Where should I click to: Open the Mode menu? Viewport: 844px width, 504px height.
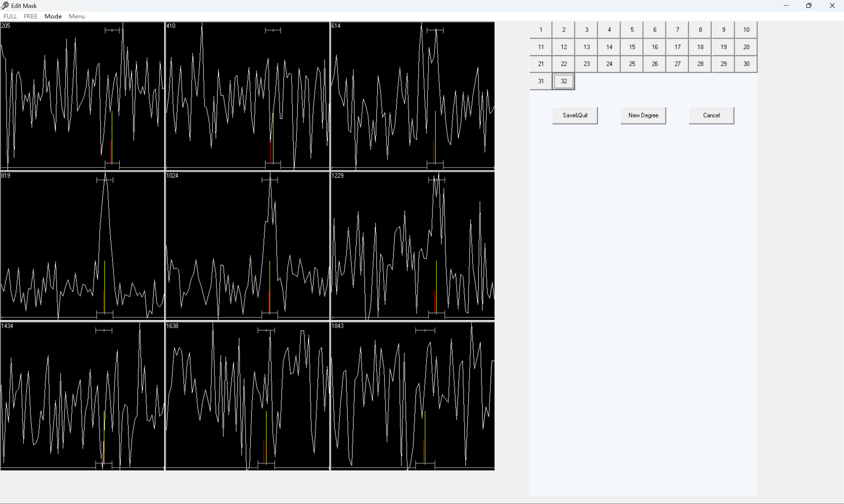tap(53, 16)
